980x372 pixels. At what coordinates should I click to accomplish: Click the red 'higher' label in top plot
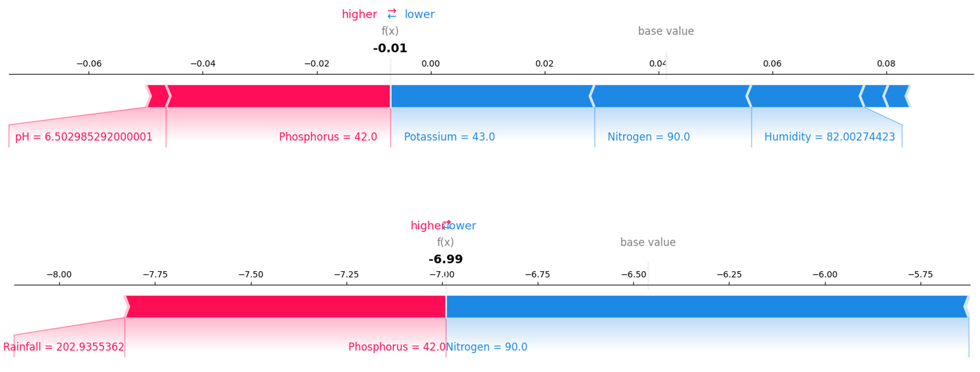click(359, 15)
